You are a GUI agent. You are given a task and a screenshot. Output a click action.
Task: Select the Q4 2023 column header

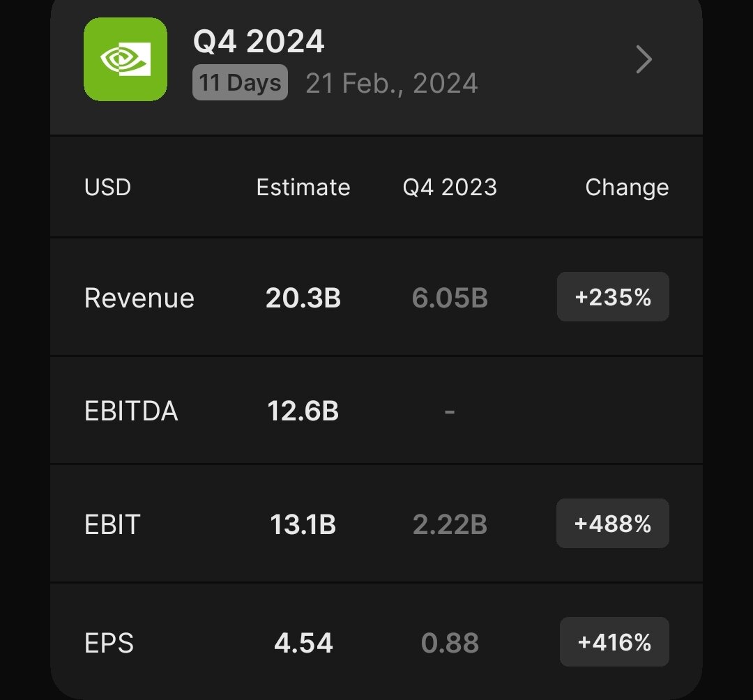point(450,188)
